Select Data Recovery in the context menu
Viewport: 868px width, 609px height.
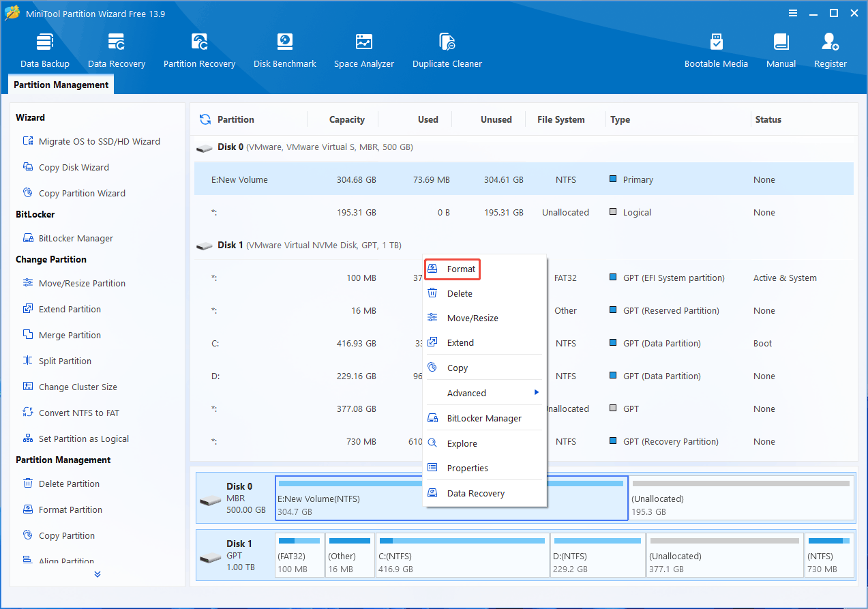[485, 493]
